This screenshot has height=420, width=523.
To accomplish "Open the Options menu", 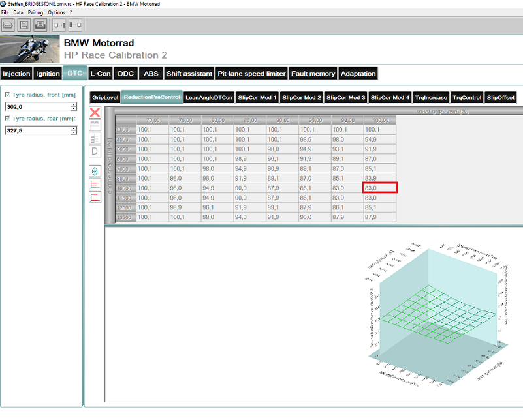I will pos(56,12).
